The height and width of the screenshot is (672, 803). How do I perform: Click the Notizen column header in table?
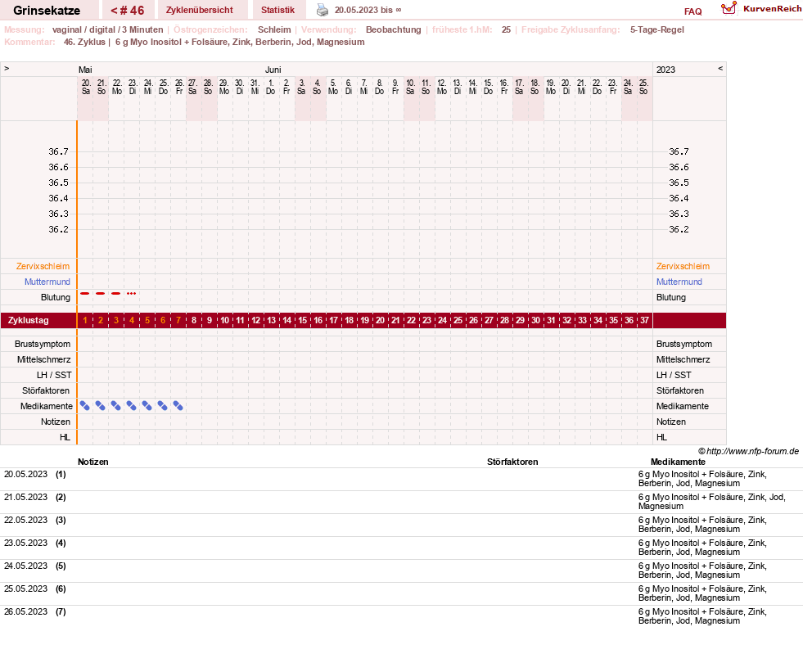92,462
